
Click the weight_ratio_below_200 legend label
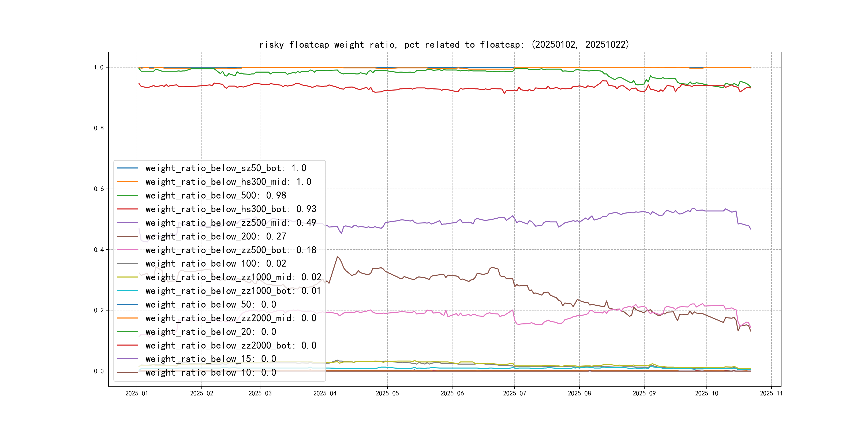216,236
